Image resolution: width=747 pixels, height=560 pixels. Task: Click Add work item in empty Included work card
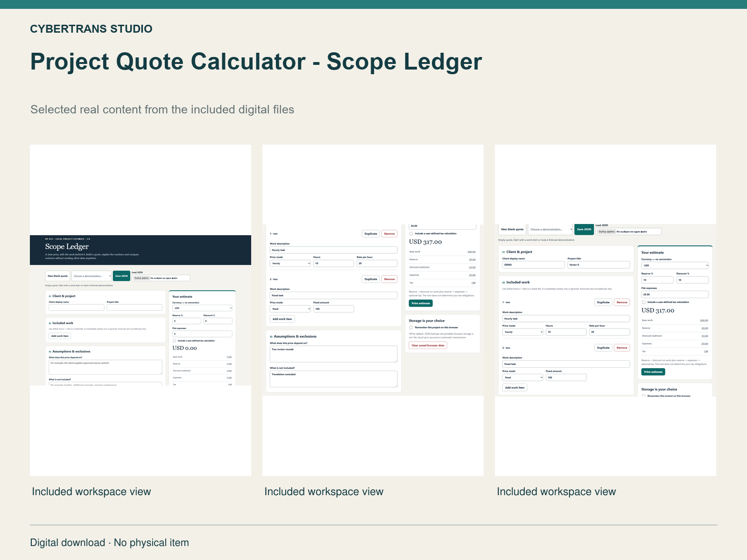coord(60,336)
